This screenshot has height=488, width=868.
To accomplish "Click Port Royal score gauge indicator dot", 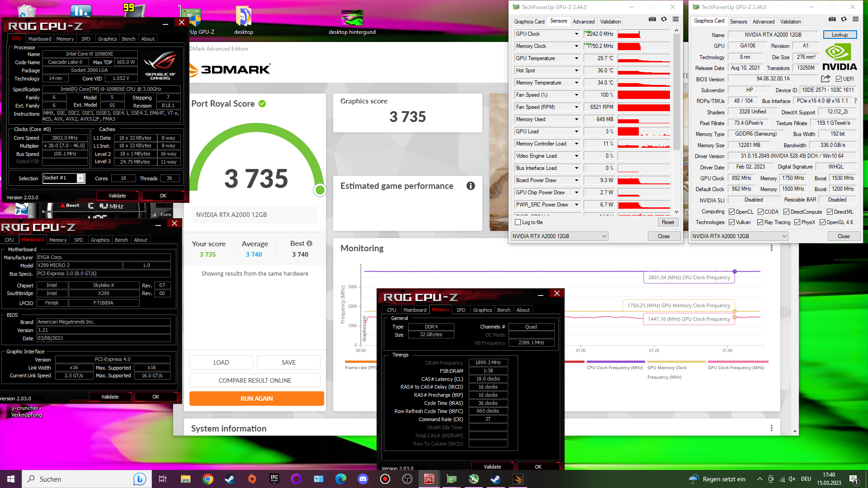I will click(x=320, y=190).
